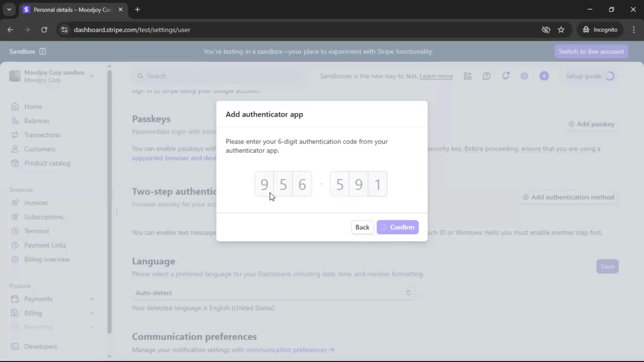The image size is (644, 362).
Task: Click the help question mark icon
Action: coord(486,76)
